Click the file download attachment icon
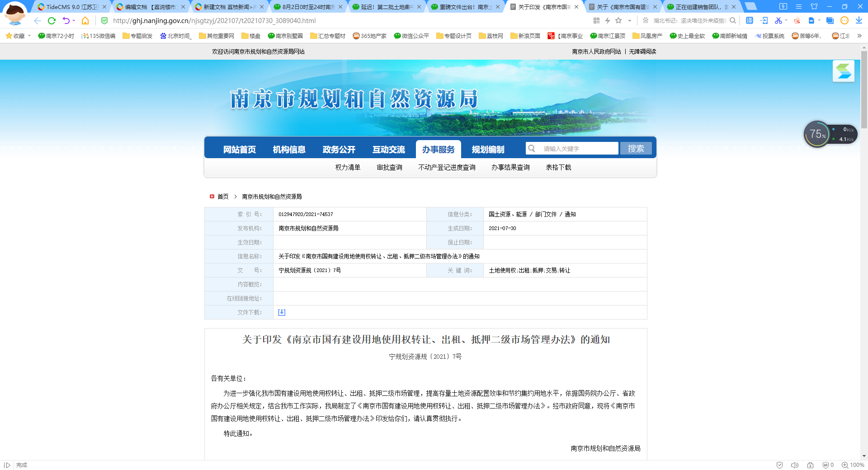Image resolution: width=868 pixels, height=470 pixels. 282,312
